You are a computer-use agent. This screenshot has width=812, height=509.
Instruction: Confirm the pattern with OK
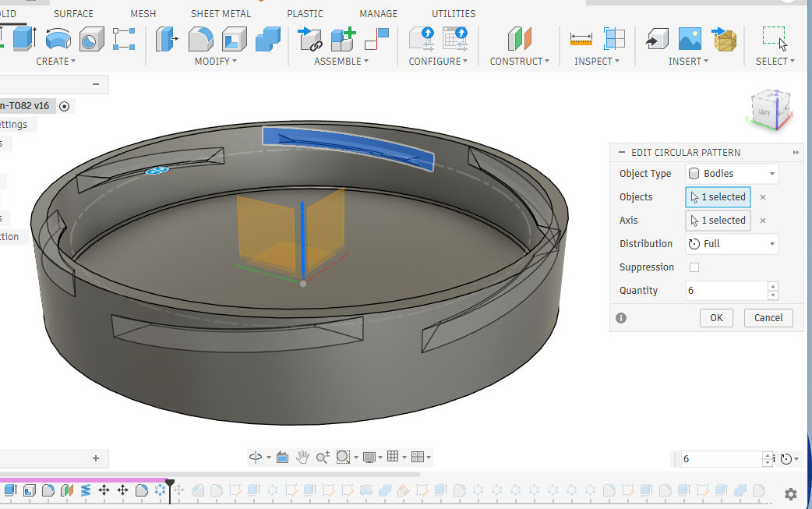tap(716, 317)
